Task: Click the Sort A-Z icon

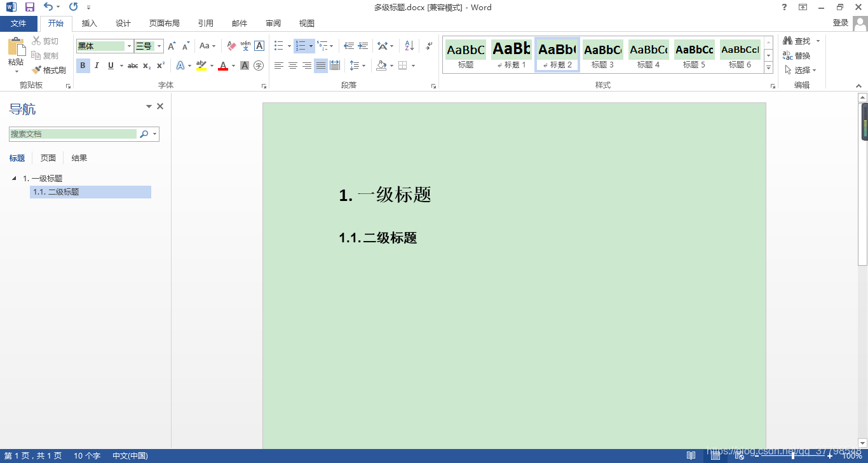Action: pyautogui.click(x=409, y=46)
